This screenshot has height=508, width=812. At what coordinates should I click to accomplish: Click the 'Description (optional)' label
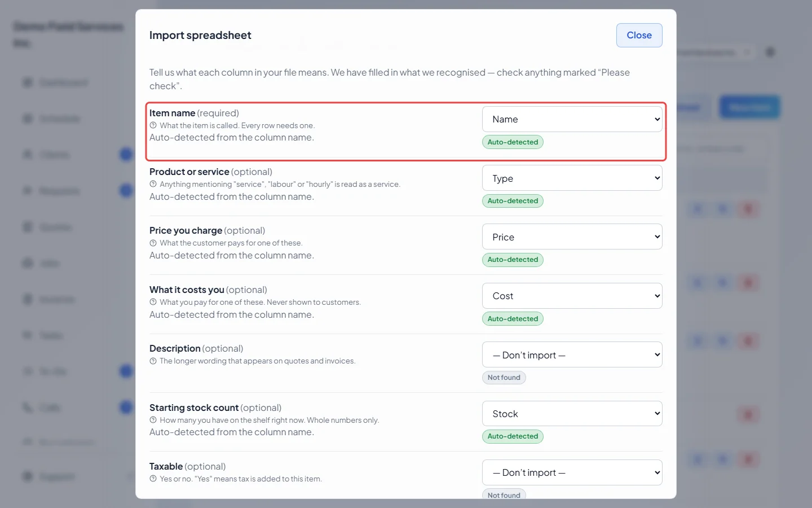click(x=196, y=348)
